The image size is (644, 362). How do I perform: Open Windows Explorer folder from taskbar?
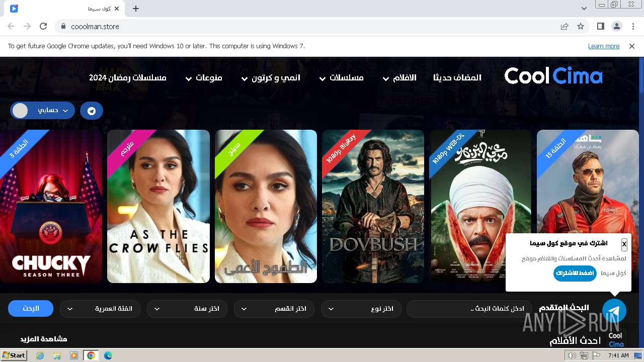[57, 355]
